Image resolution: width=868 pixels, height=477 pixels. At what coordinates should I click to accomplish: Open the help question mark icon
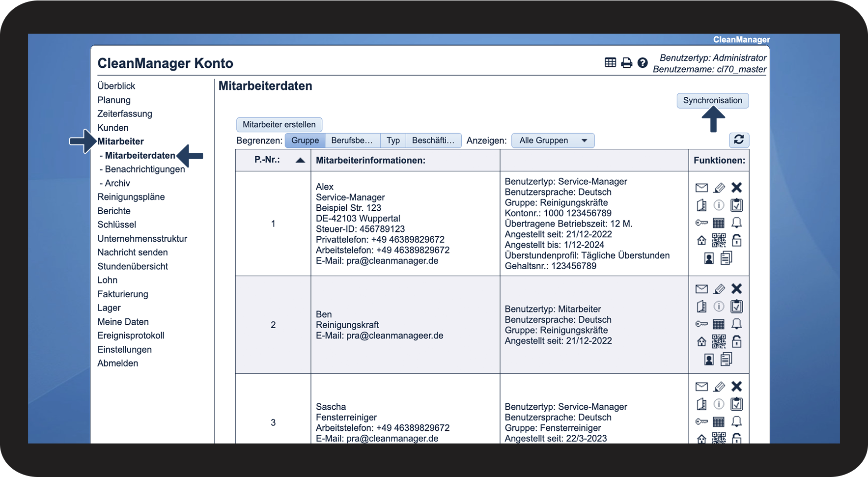643,63
